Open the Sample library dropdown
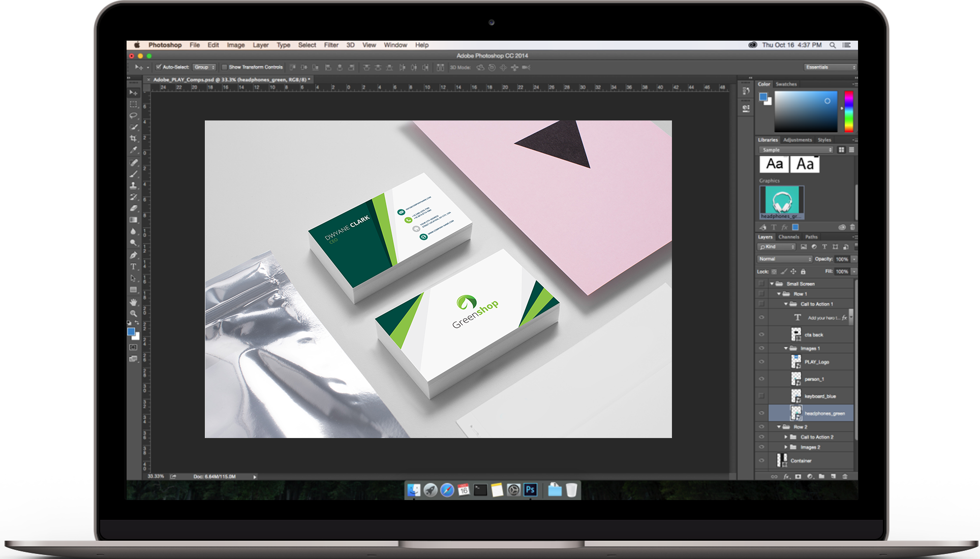980x559 pixels. pyautogui.click(x=797, y=150)
